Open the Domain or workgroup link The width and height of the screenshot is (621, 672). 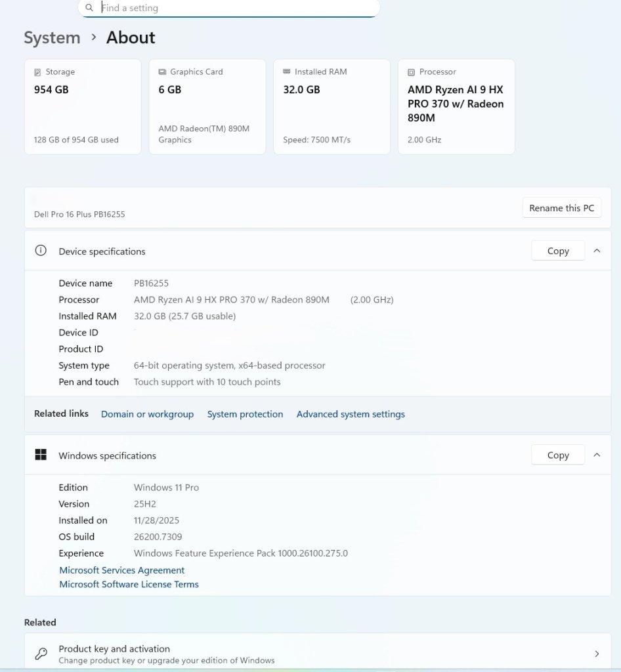147,414
